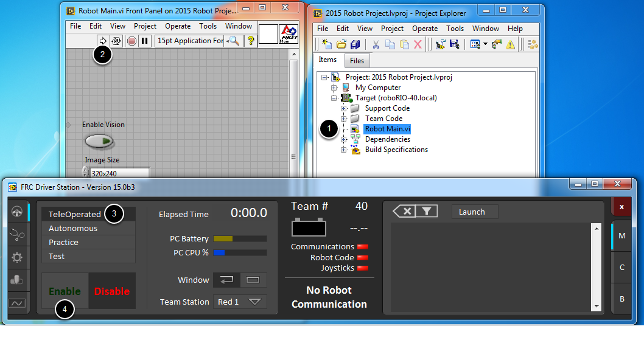
Task: Select the M messages tab button
Action: tap(622, 235)
